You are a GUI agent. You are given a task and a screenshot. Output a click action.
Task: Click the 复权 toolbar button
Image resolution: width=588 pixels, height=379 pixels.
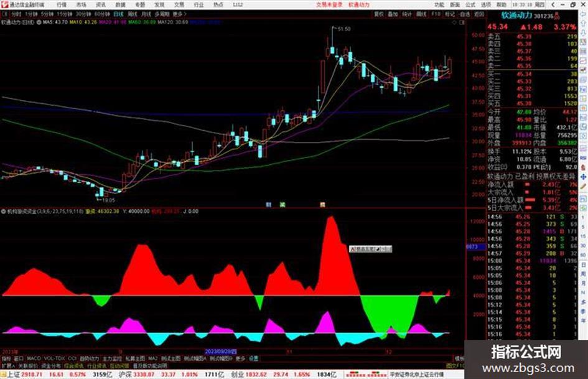379,14
